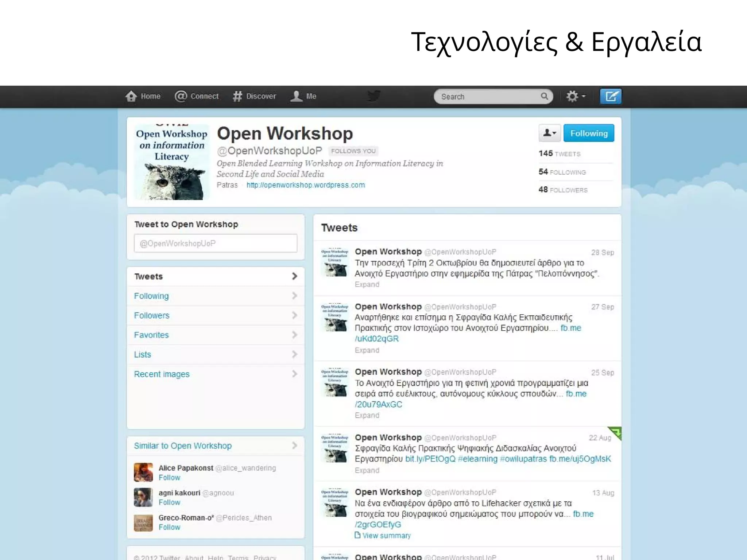747x560 pixels.
Task: Click the compose new tweet icon
Action: click(x=611, y=97)
